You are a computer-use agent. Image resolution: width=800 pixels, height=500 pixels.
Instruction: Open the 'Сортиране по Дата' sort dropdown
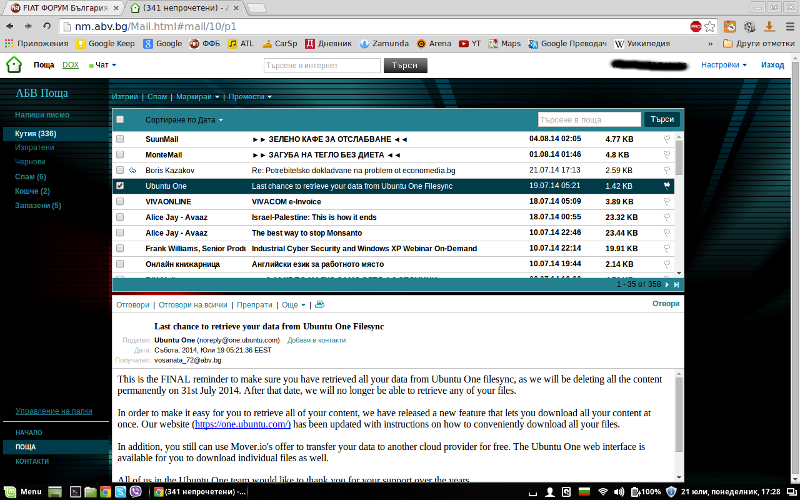(x=185, y=120)
